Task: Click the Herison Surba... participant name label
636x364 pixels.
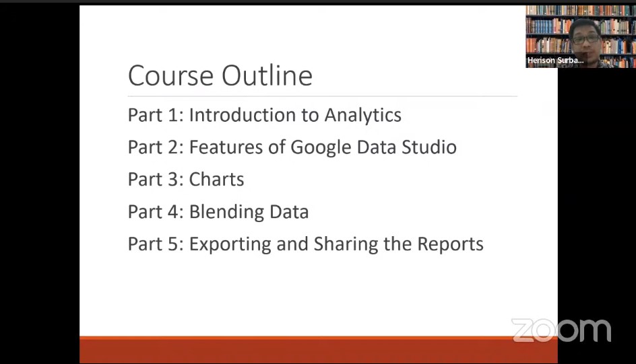Action: coord(555,61)
